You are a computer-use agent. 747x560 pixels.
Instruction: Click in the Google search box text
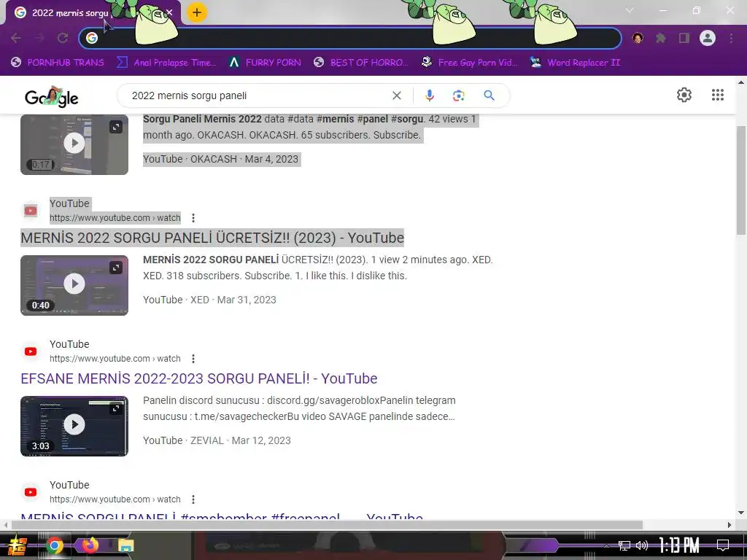[x=189, y=96]
